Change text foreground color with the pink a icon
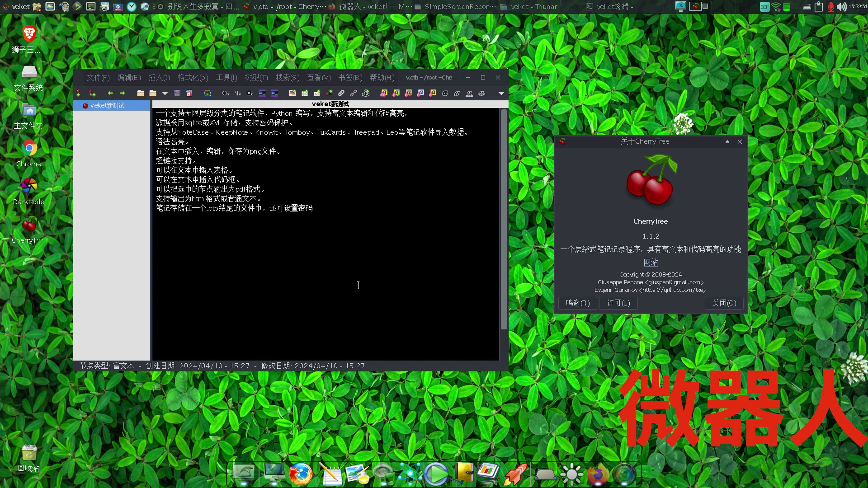 point(421,93)
